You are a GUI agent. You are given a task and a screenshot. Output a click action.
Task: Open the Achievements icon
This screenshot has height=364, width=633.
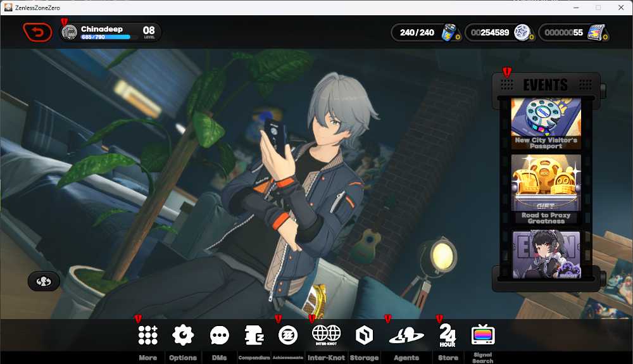[288, 336]
